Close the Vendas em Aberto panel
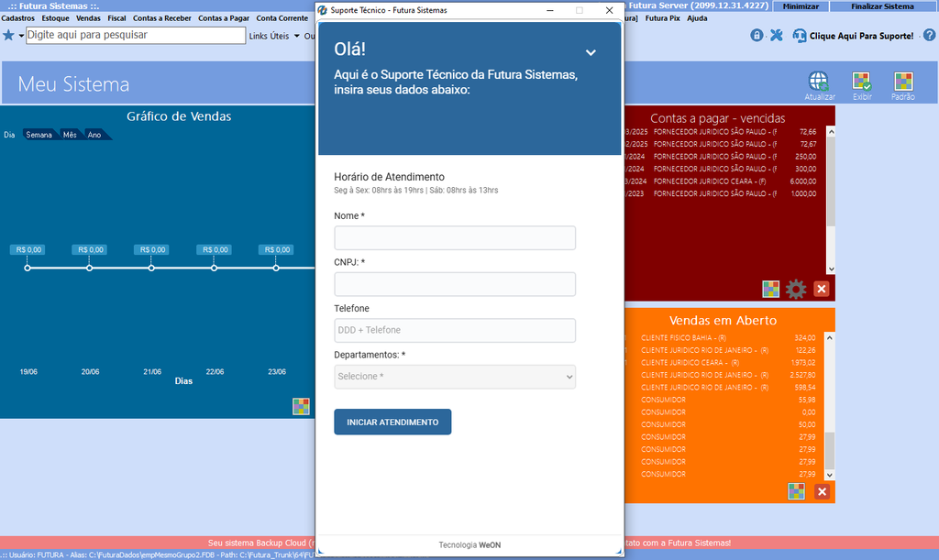Viewport: 939px width, 560px height. 822,491
